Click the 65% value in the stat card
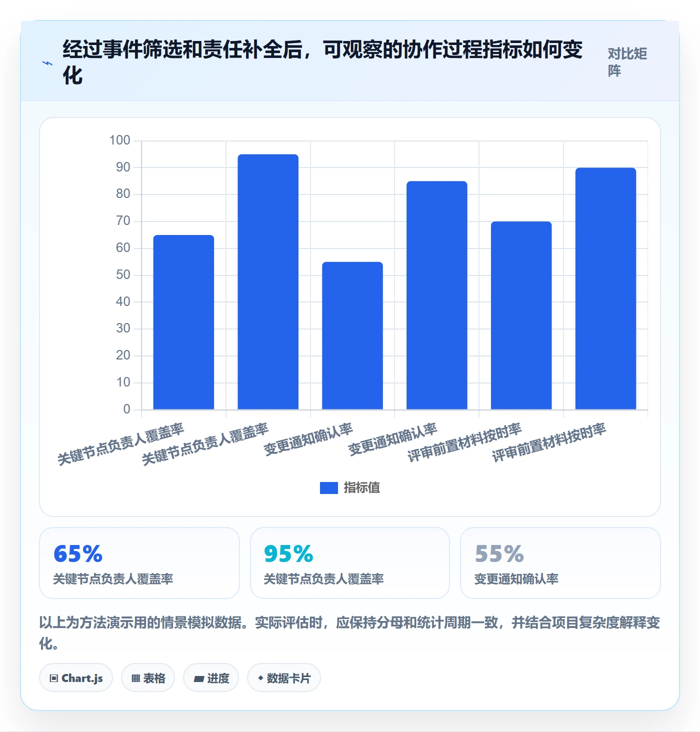Viewport: 700px width, 732px height. (78, 554)
